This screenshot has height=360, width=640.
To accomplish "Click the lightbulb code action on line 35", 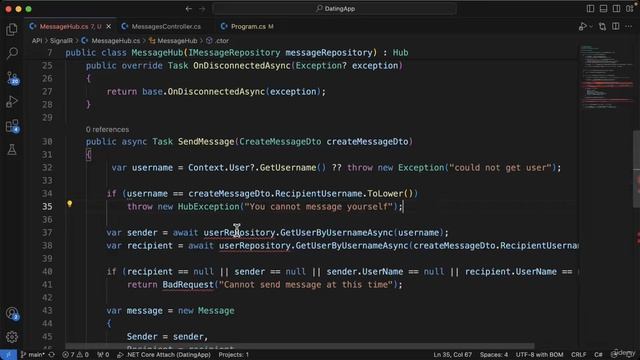I will 69,204.
